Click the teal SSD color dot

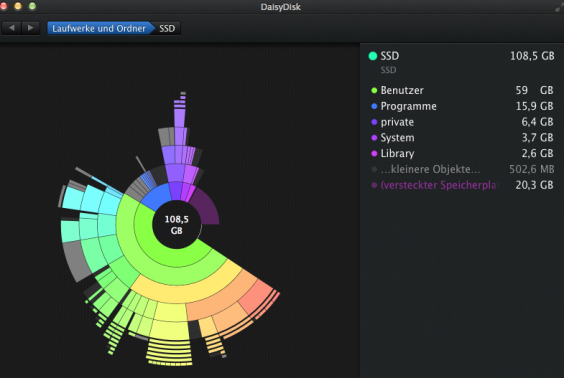point(373,56)
